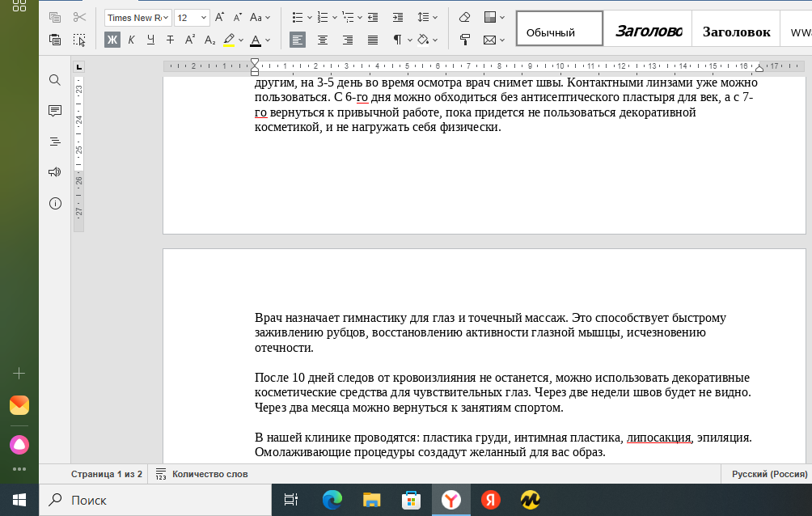
Task: Click the Cut scissors icon
Action: click(x=79, y=18)
